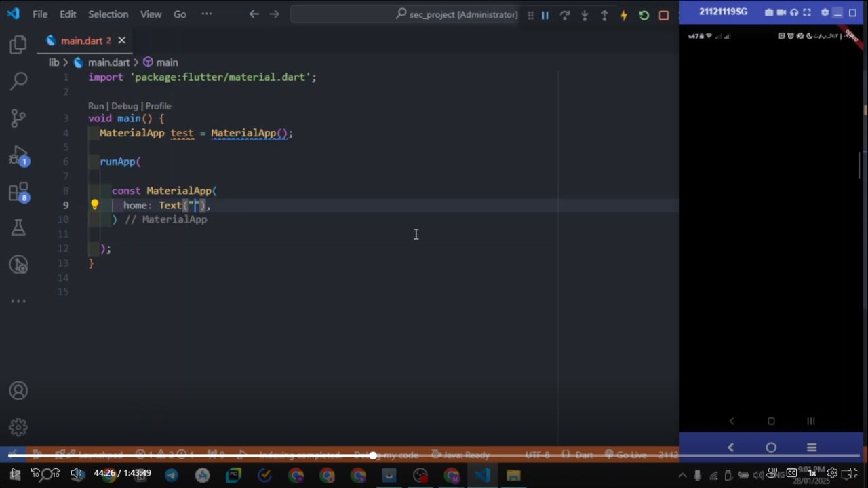Restart the debug session green arrow

point(644,15)
